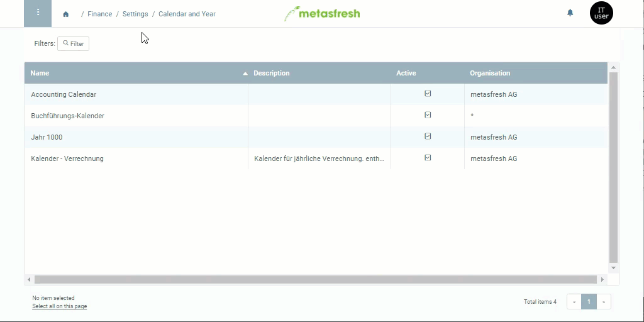This screenshot has width=644, height=322.
Task: Select the Kalender - Verrechnung row name
Action: click(67, 158)
